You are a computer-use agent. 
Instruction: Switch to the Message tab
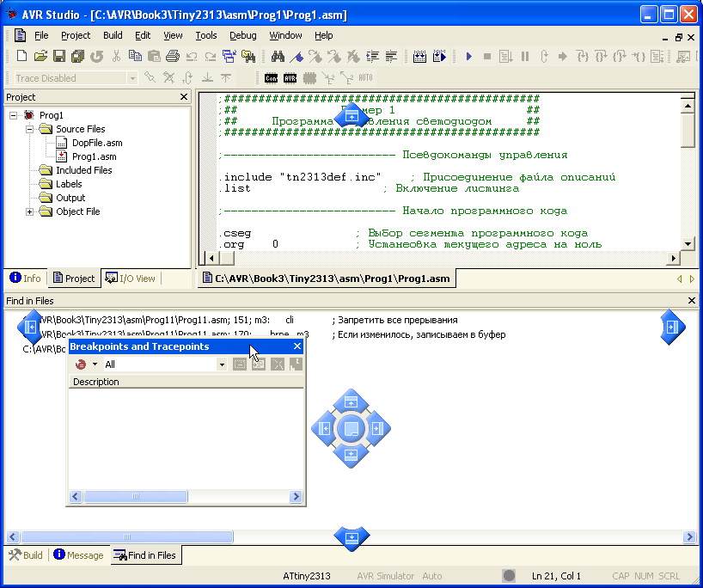pyautogui.click(x=78, y=555)
